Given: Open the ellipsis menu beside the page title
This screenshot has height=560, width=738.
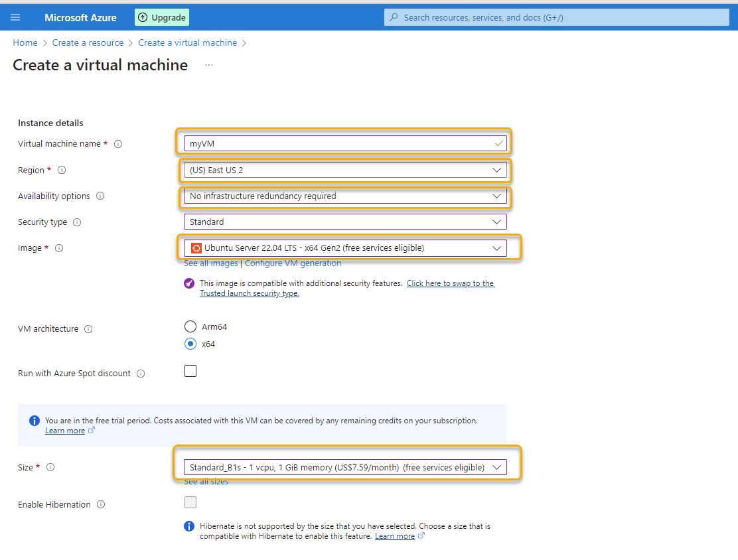Looking at the screenshot, I should tap(208, 64).
